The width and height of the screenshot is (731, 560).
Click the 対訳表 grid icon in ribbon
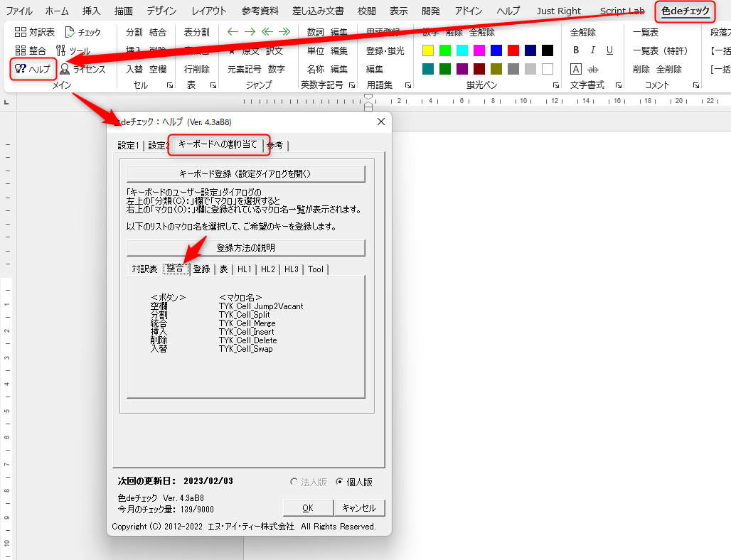(21, 33)
